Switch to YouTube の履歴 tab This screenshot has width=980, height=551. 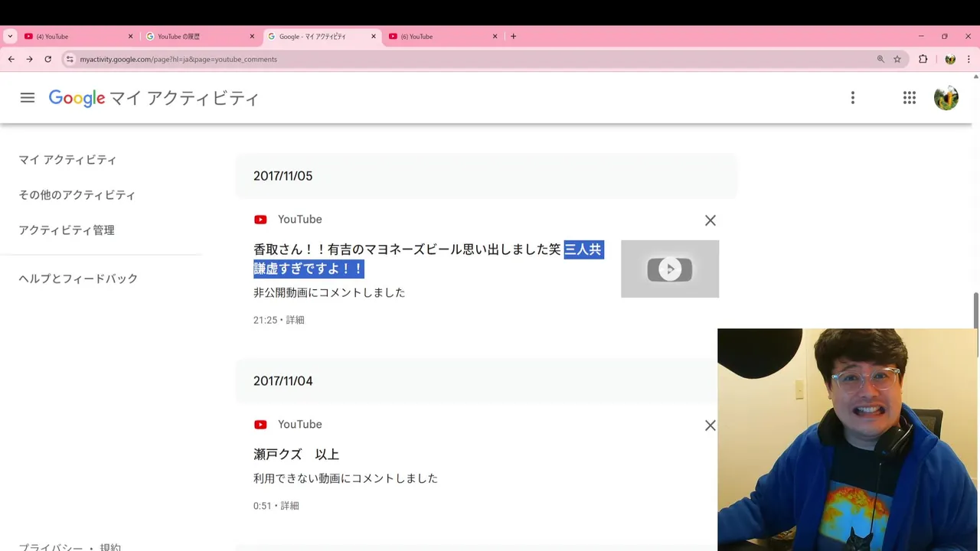(x=198, y=36)
